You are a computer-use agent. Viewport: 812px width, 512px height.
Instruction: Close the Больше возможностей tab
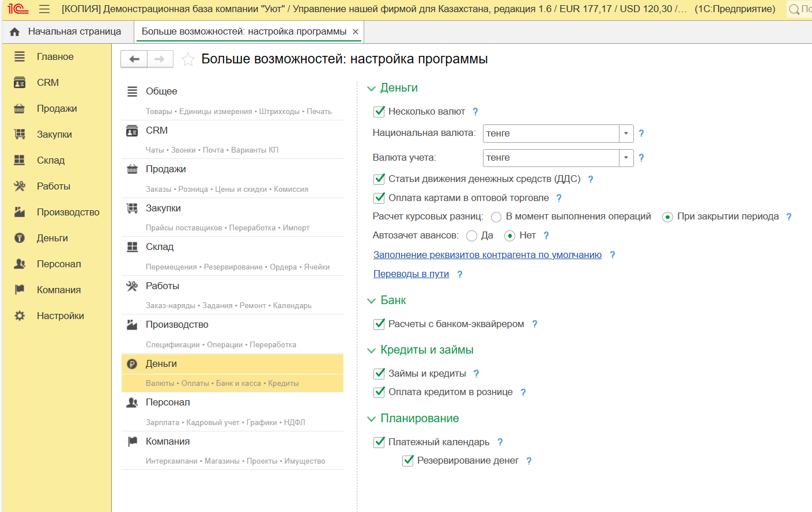(x=356, y=32)
